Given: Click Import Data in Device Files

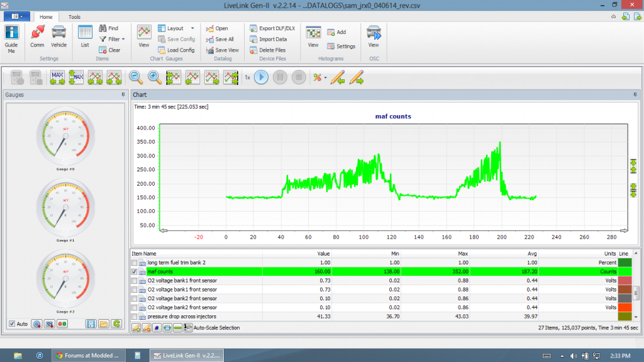Looking at the screenshot, I should click(268, 39).
